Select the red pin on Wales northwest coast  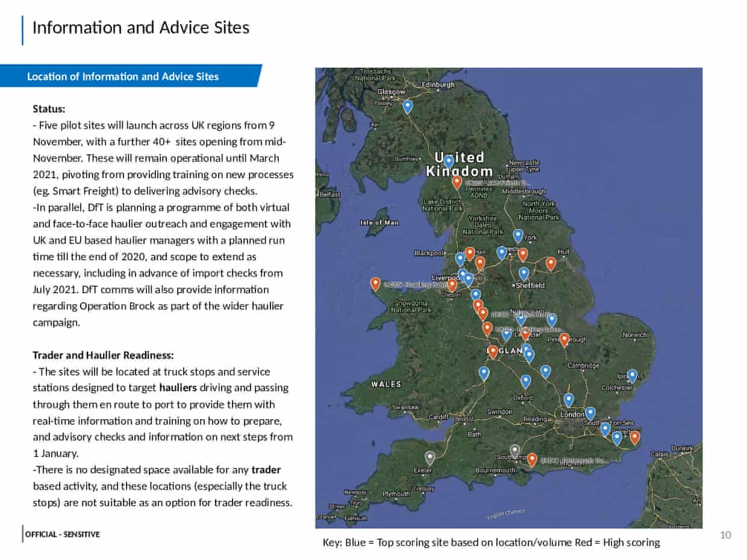coord(376,283)
